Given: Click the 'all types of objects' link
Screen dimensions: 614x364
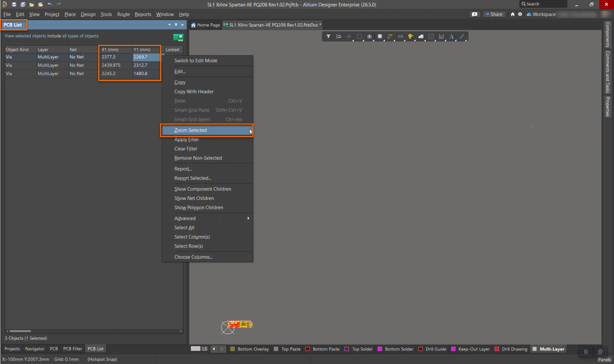Looking at the screenshot, I should click(80, 36).
